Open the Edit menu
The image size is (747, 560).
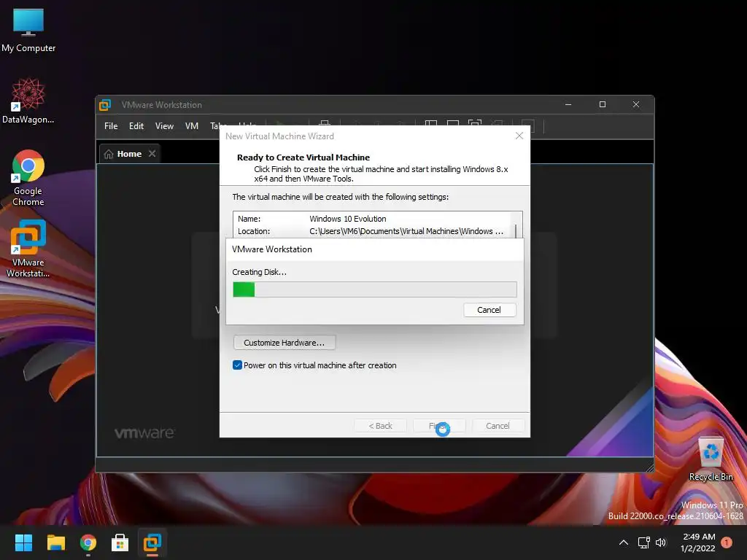[136, 126]
